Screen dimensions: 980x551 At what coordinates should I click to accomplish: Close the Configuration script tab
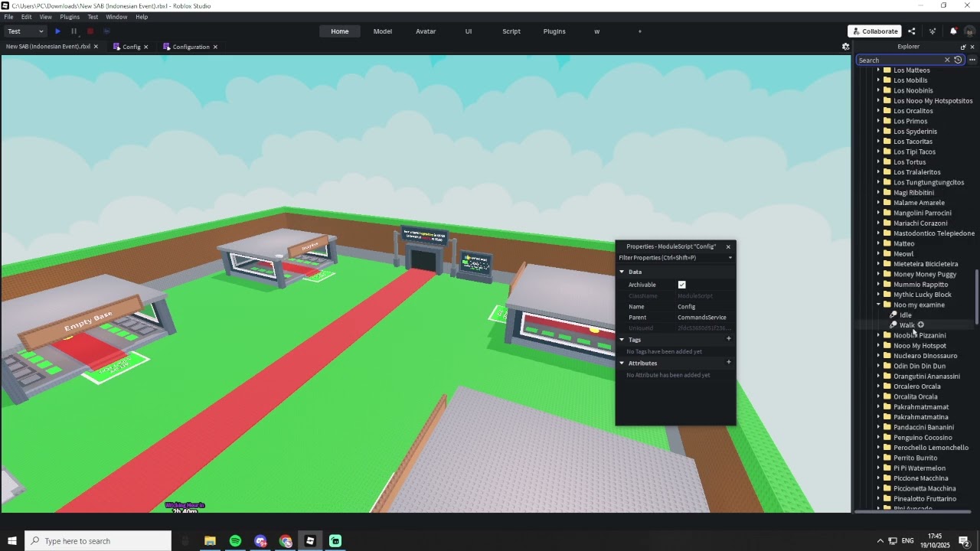click(215, 47)
